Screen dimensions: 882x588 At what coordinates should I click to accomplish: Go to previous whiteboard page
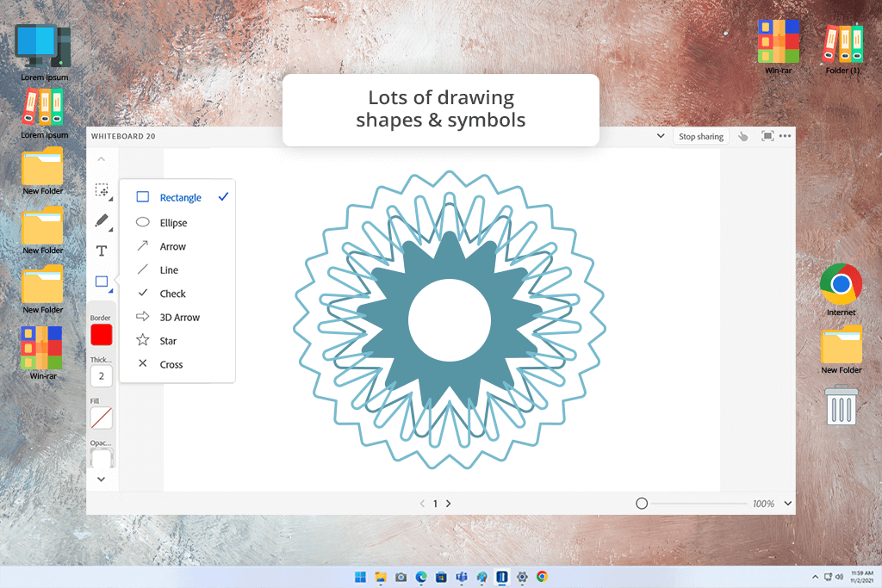(422, 504)
